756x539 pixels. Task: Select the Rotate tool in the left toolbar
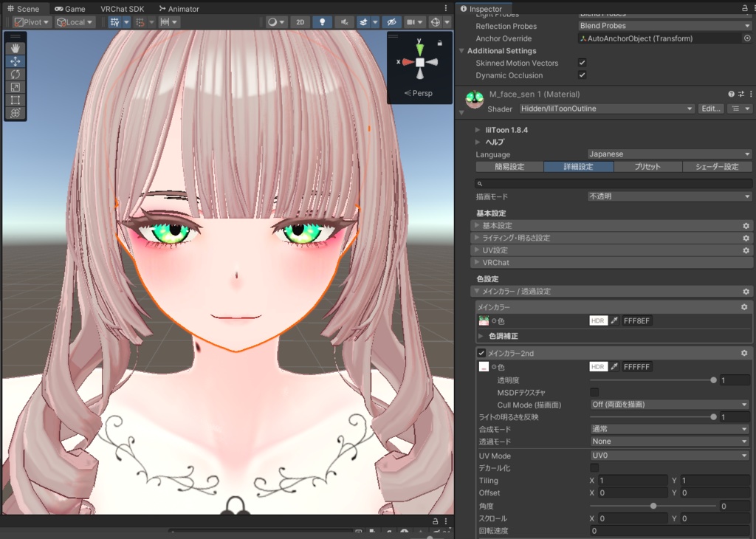16,74
